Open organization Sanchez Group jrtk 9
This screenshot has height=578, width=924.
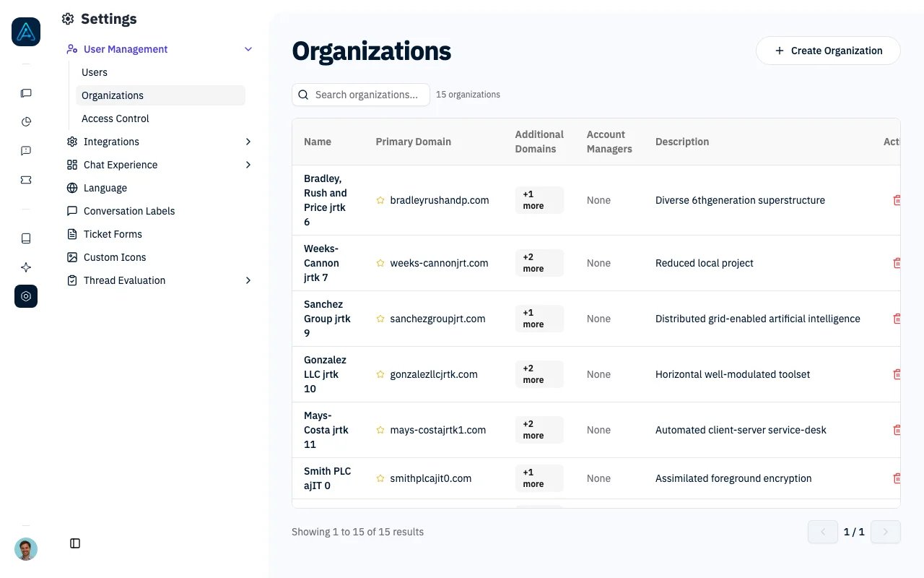tap(327, 319)
